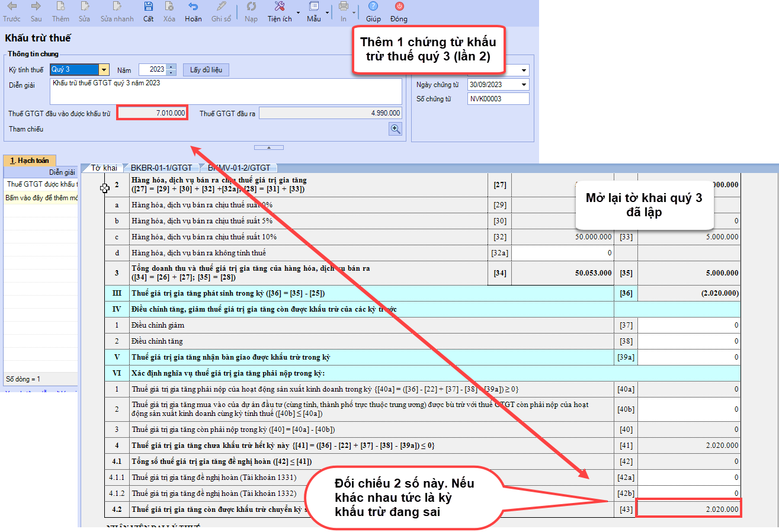Click the Xóa delete icon
779x532 pixels.
point(169,7)
